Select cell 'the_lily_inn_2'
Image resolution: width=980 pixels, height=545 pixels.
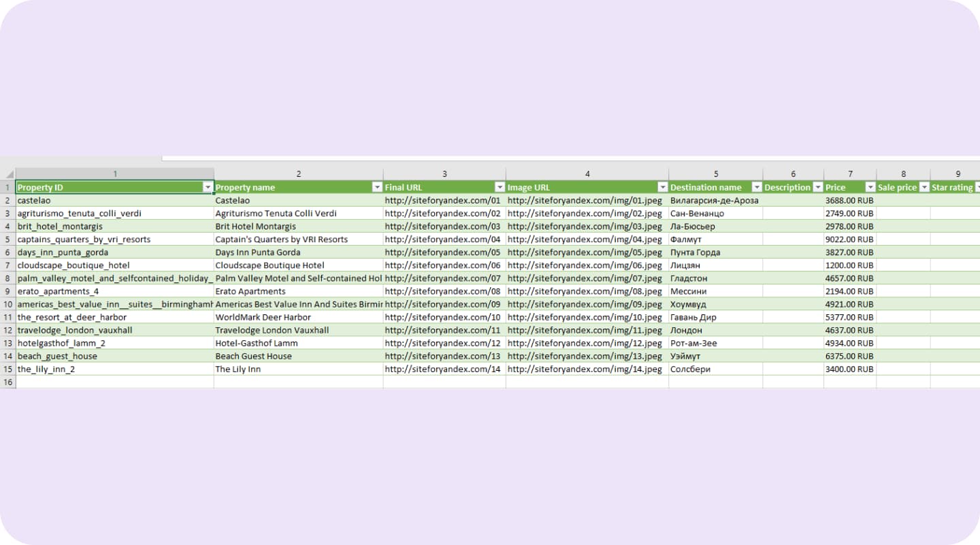[x=114, y=369]
